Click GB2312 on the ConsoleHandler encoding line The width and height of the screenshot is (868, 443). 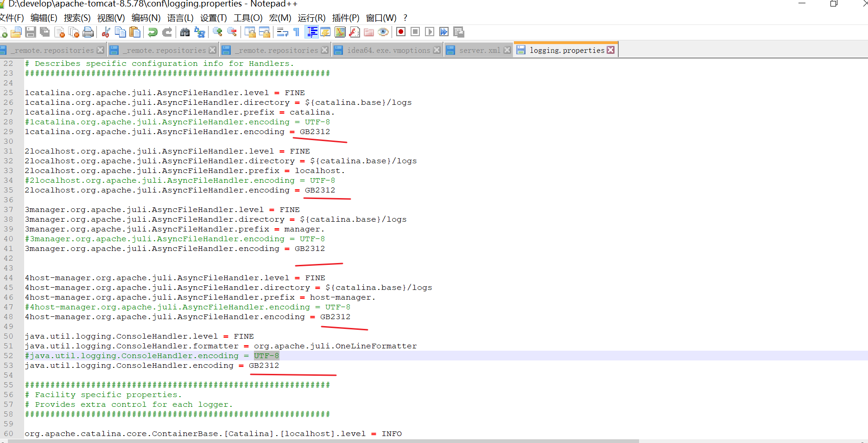click(264, 366)
